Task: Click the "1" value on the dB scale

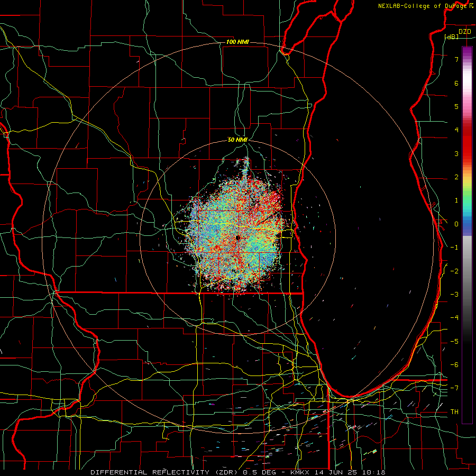Action: (x=456, y=200)
